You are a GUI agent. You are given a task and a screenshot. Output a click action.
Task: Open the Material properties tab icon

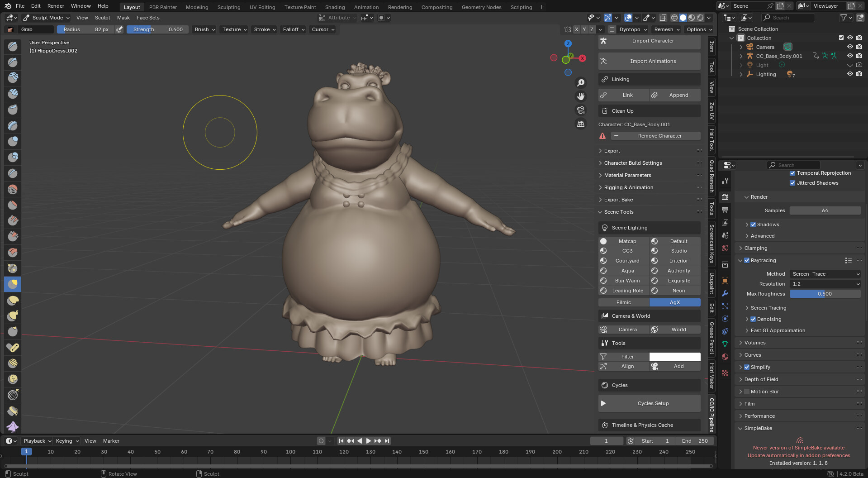tap(725, 357)
